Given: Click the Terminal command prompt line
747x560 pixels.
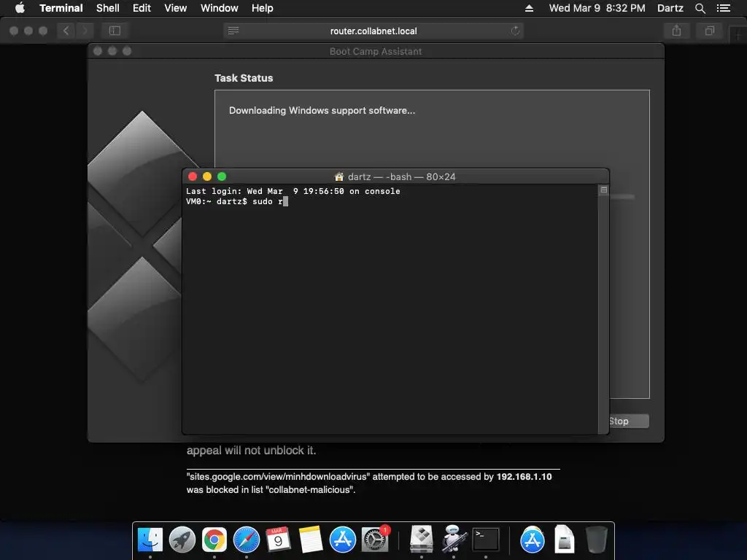Looking at the screenshot, I should 237,201.
